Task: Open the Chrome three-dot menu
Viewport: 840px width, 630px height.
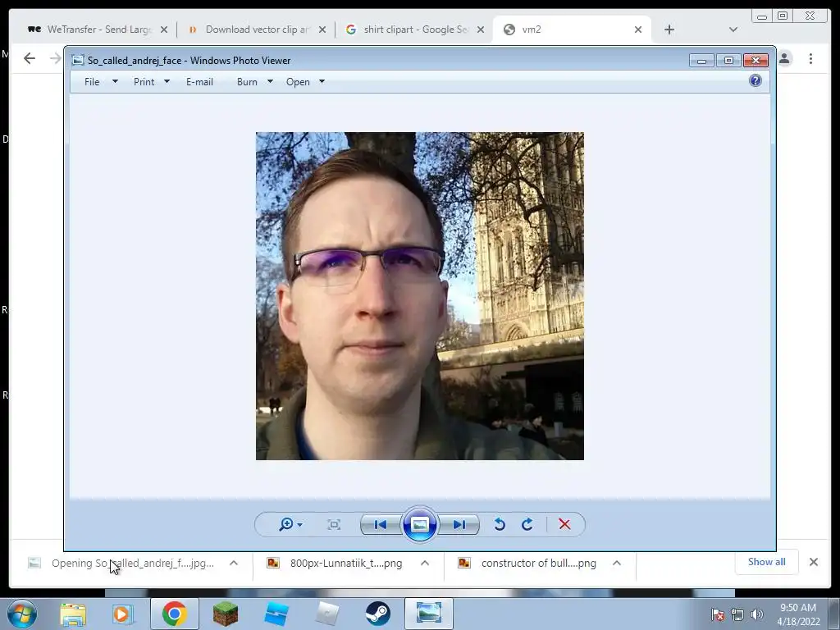Action: pos(811,58)
